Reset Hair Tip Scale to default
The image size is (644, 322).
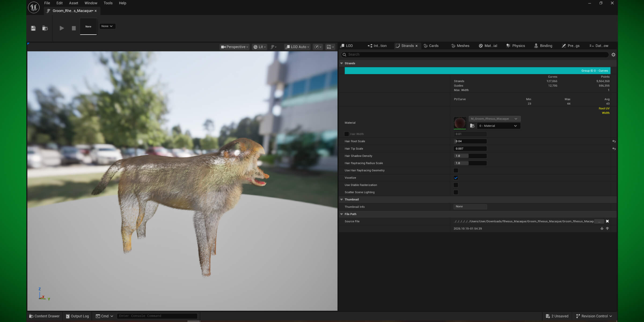614,149
